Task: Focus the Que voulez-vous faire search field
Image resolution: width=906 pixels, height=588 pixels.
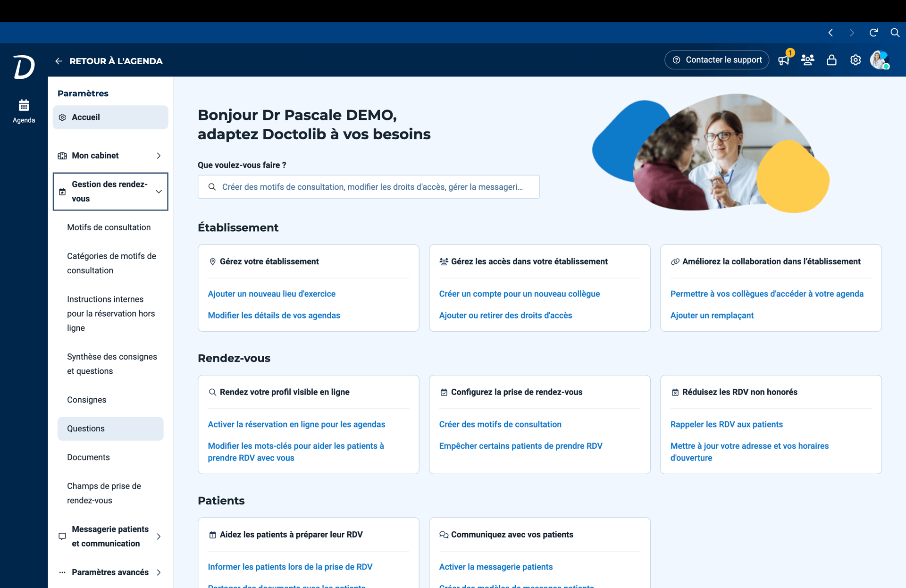Action: pos(369,187)
